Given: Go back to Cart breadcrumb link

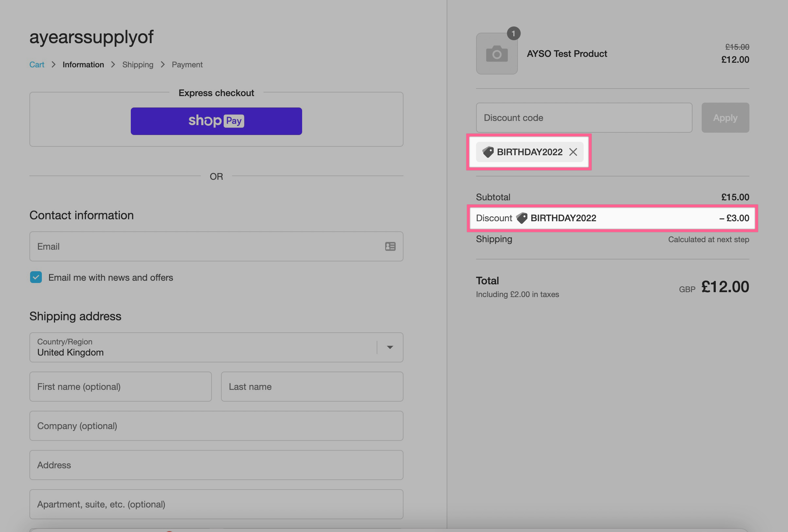Looking at the screenshot, I should 37,64.
